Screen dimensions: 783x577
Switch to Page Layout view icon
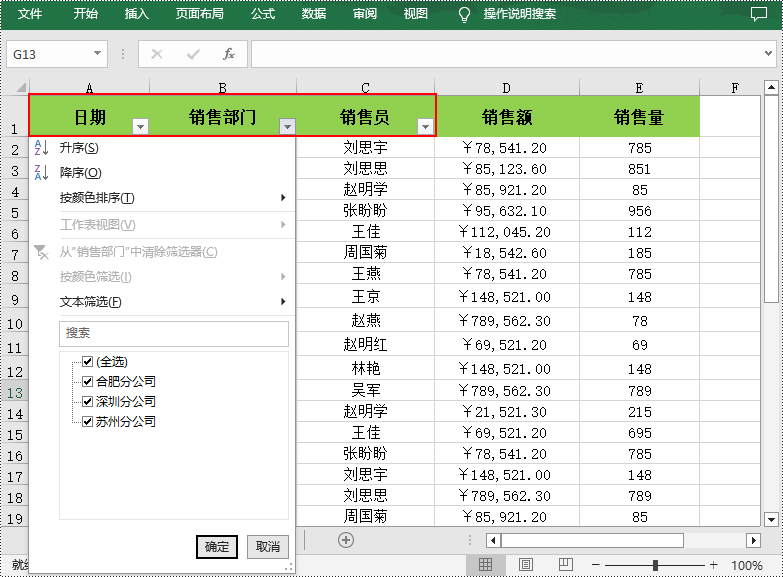[x=525, y=565]
